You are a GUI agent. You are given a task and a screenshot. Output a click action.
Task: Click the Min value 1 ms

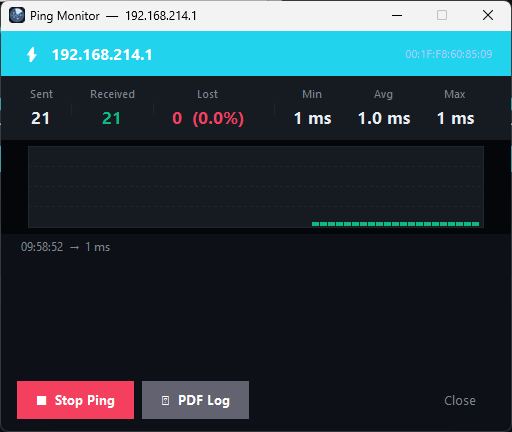coord(312,118)
